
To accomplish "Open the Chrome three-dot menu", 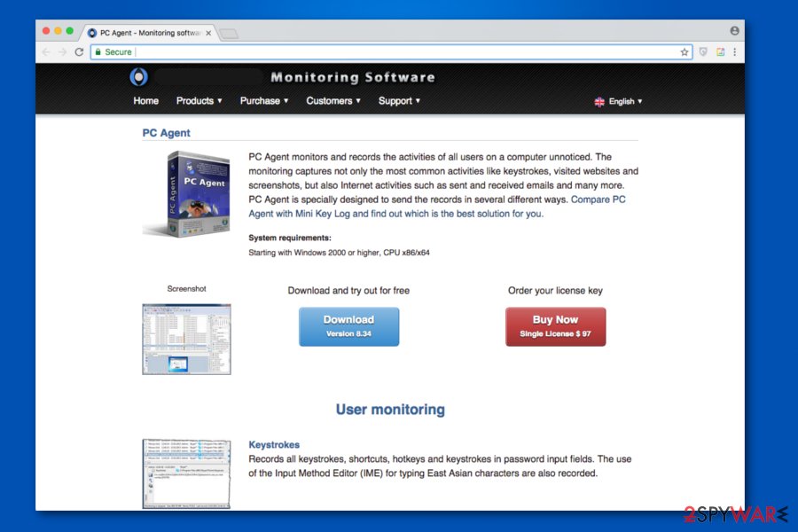I will 734,51.
